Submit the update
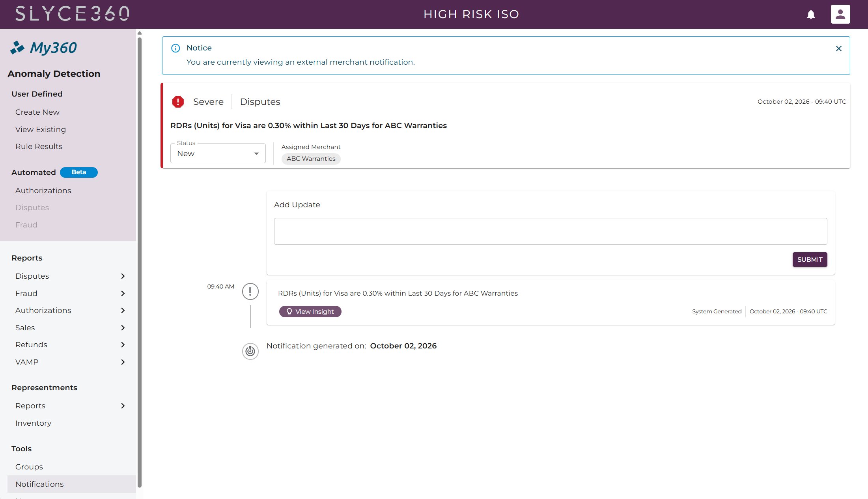 point(810,259)
